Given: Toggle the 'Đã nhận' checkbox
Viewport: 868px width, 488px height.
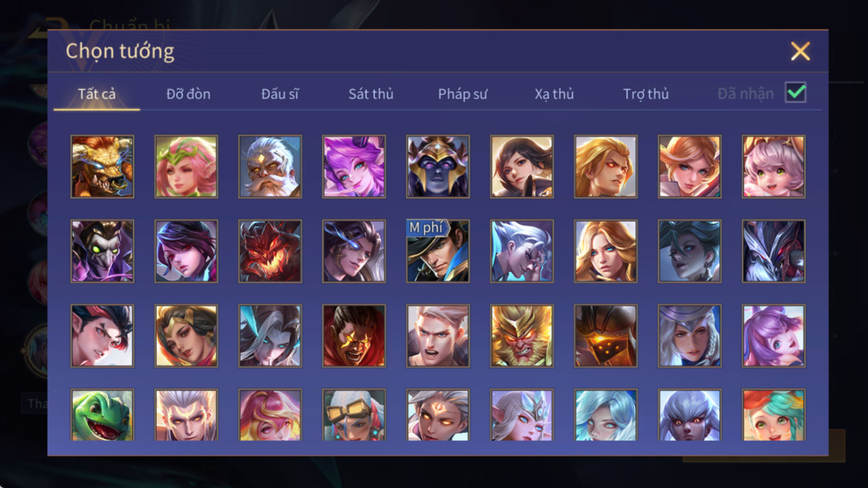Looking at the screenshot, I should pyautogui.click(x=796, y=93).
